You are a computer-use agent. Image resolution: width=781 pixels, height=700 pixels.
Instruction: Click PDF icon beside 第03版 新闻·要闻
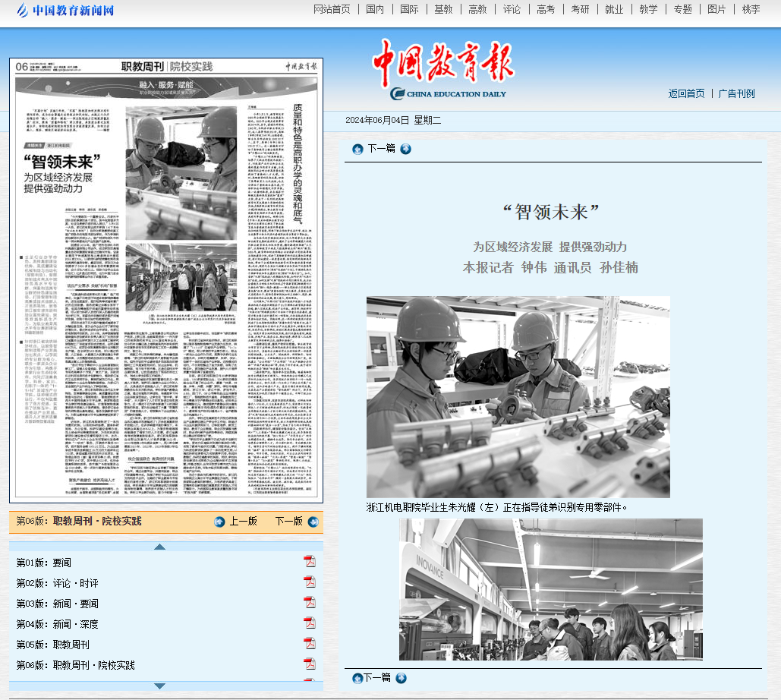(310, 602)
